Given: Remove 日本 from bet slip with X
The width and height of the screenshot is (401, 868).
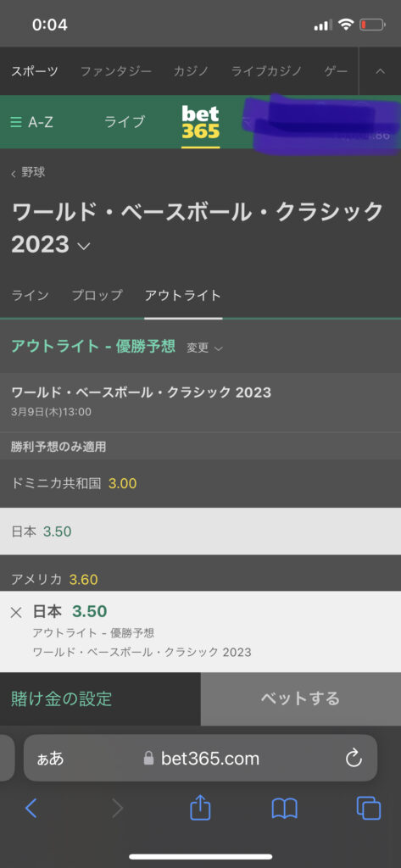Looking at the screenshot, I should [16, 612].
